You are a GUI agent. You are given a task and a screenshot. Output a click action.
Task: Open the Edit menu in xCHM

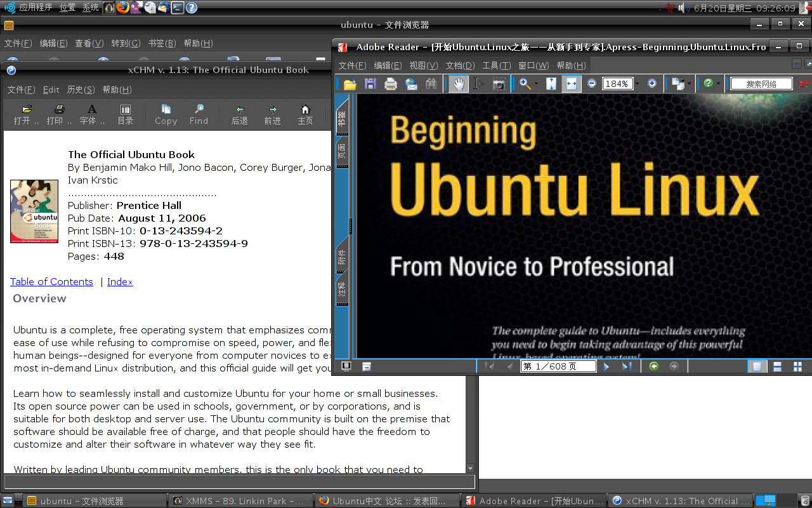51,90
